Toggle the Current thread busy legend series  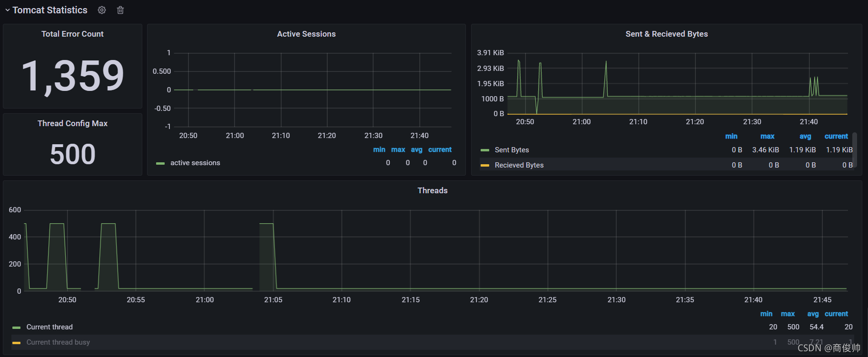pyautogui.click(x=58, y=342)
